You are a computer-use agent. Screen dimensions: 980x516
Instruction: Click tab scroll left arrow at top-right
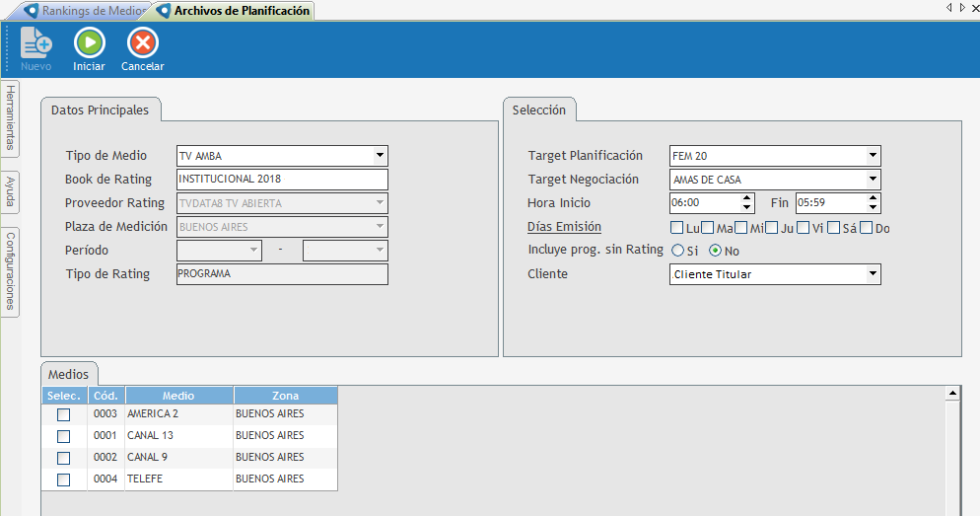click(948, 7)
